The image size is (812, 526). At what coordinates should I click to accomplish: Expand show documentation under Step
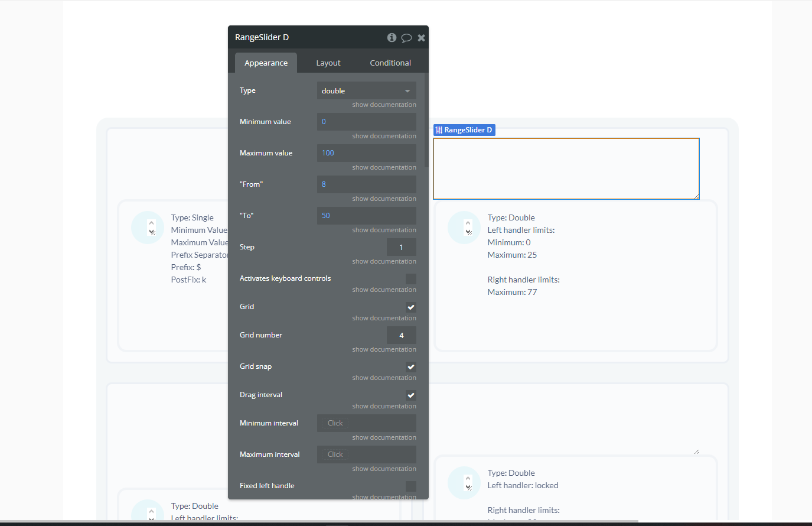click(384, 261)
